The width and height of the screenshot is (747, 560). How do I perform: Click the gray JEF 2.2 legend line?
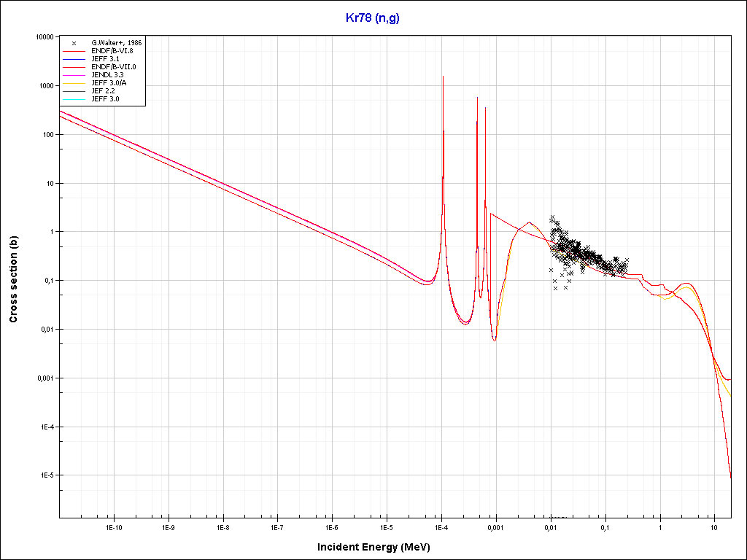coord(74,90)
